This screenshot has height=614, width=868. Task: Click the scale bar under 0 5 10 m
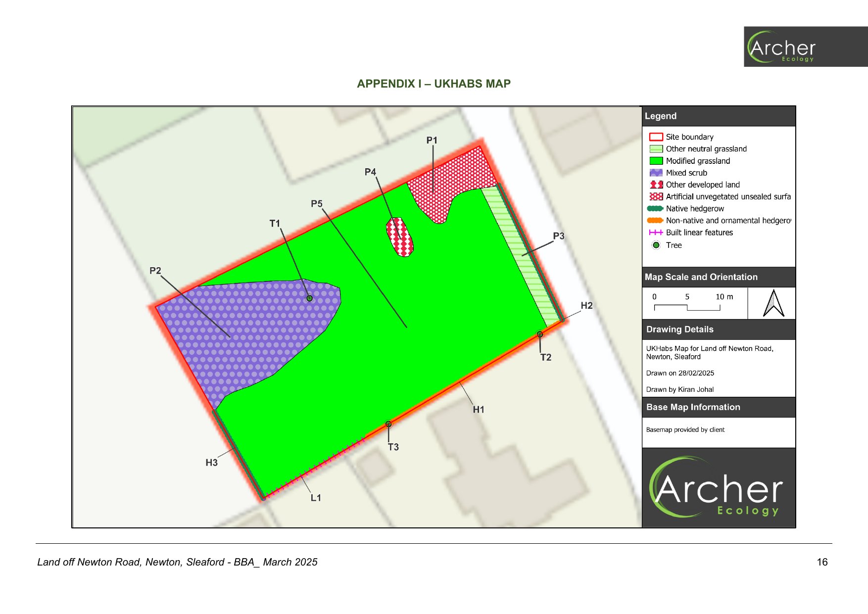coord(687,308)
